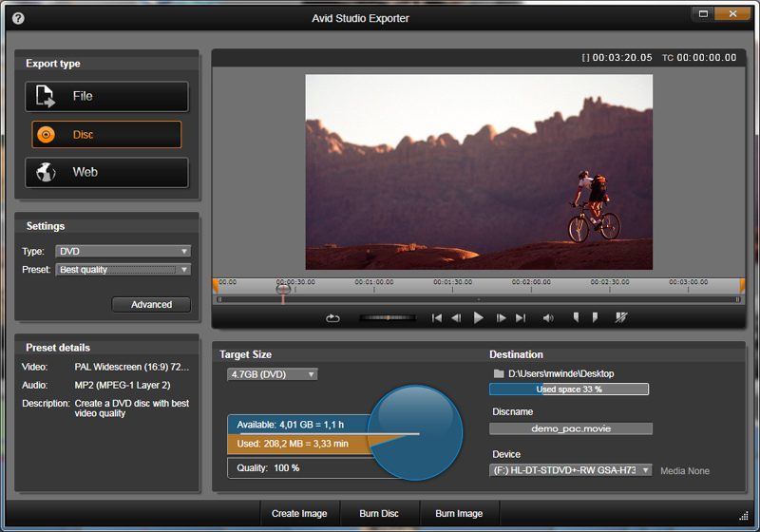Select Disc export type
The image size is (760, 532).
[106, 135]
